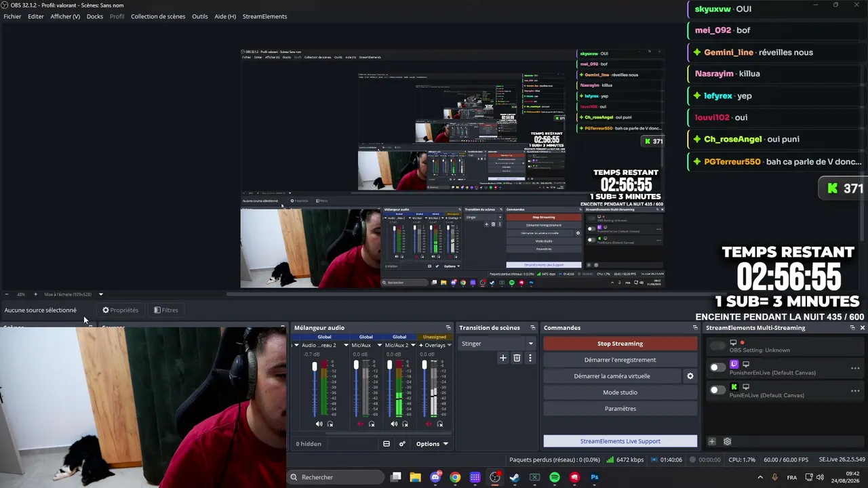Open virtual camera settings gear
The height and width of the screenshot is (488, 868).
pos(690,376)
